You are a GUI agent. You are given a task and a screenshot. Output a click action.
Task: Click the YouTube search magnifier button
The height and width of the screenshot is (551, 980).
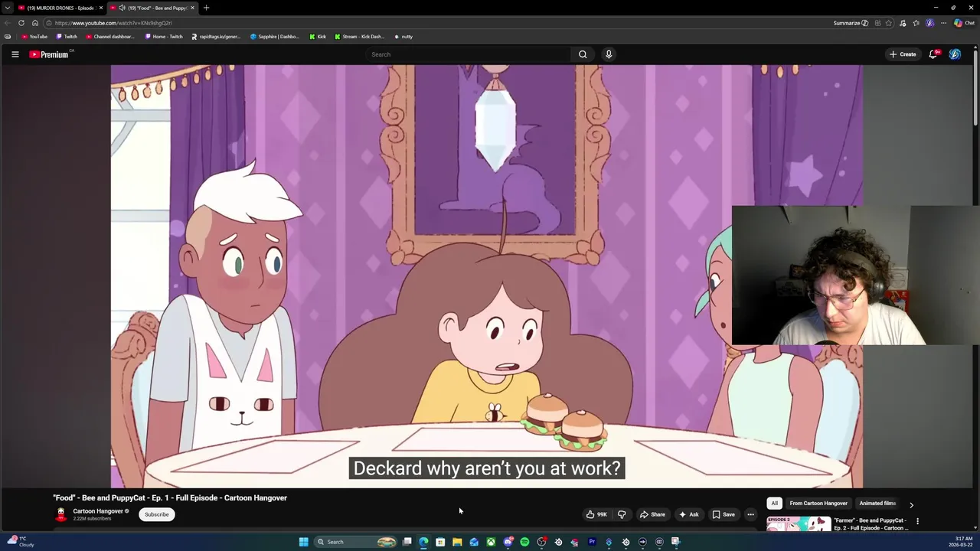pyautogui.click(x=583, y=54)
